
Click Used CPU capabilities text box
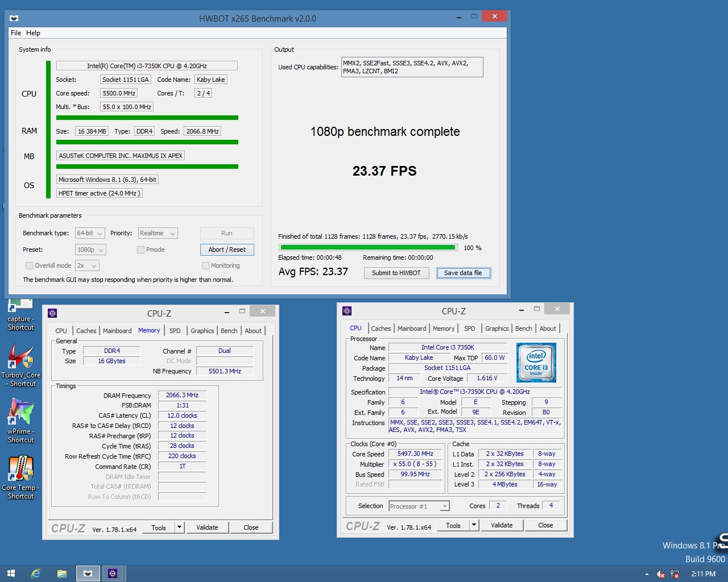412,67
